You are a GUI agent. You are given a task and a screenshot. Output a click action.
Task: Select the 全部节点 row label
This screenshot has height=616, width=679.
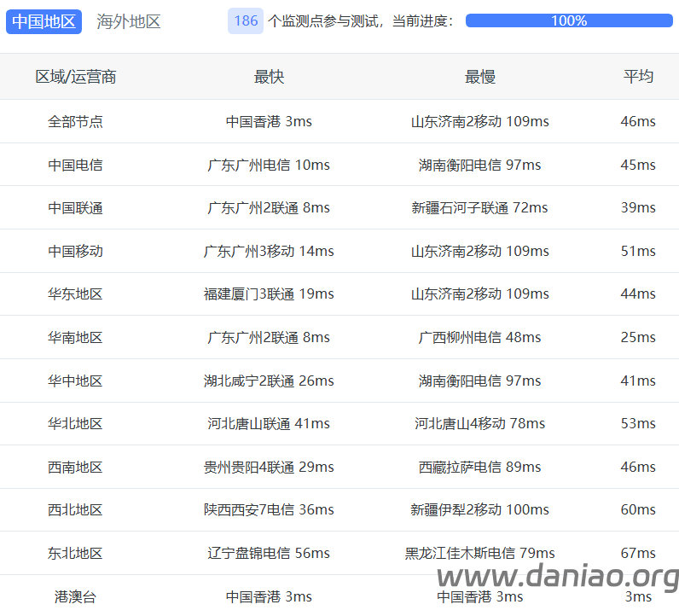point(75,121)
